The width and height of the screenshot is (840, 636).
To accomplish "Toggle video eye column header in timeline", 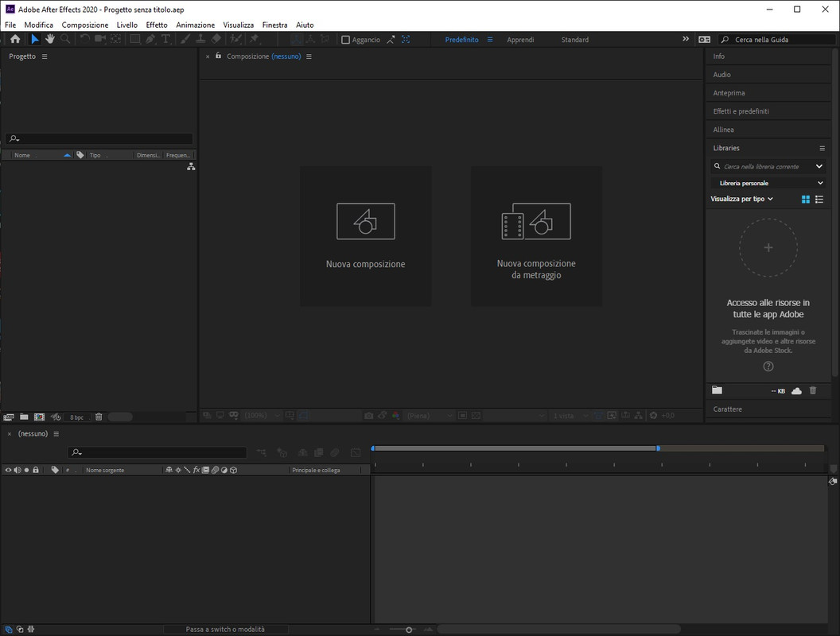I will (8, 470).
